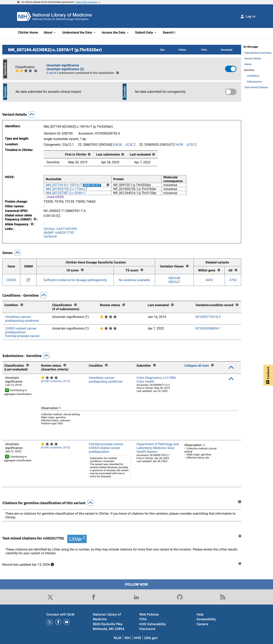Open the NIH logo home link
The height and width of the screenshot is (644, 273).
tap(54, 17)
